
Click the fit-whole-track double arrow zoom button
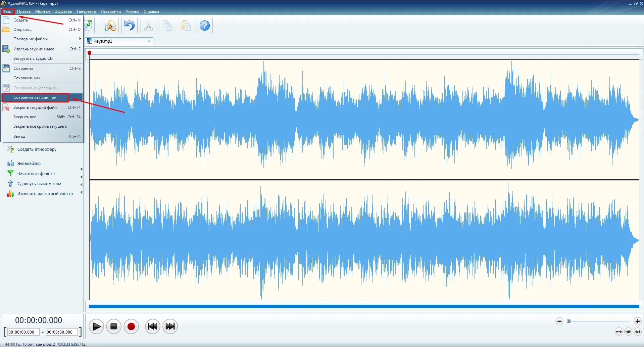click(x=619, y=332)
